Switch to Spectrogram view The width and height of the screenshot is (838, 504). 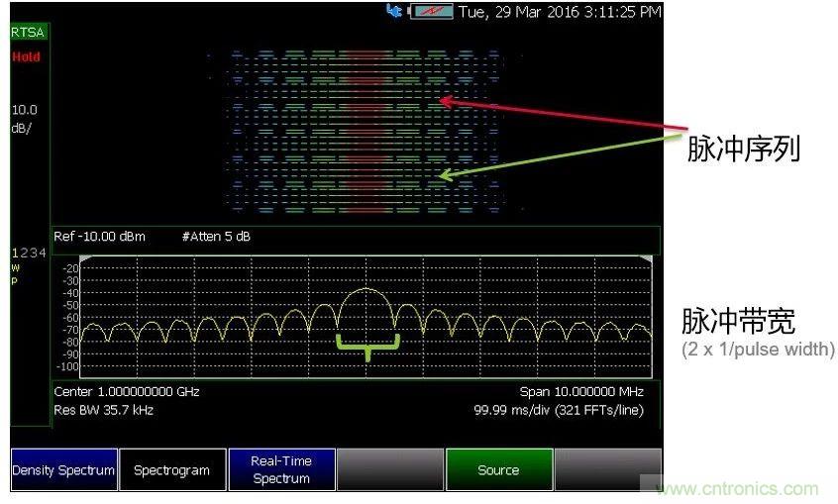(171, 470)
